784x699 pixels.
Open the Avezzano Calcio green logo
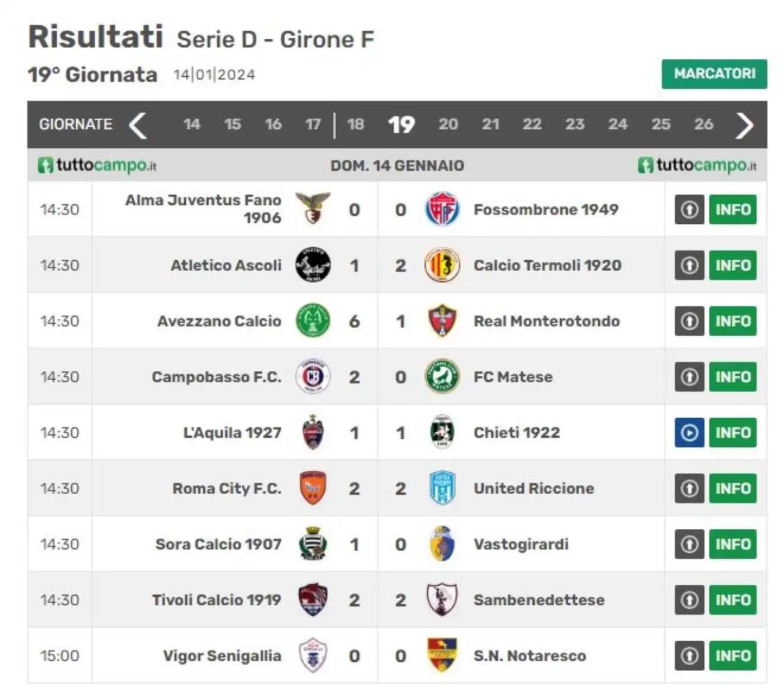tap(313, 321)
